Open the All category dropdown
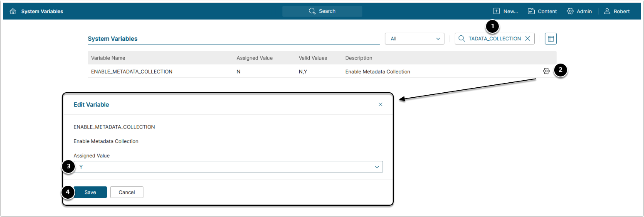 (x=415, y=39)
